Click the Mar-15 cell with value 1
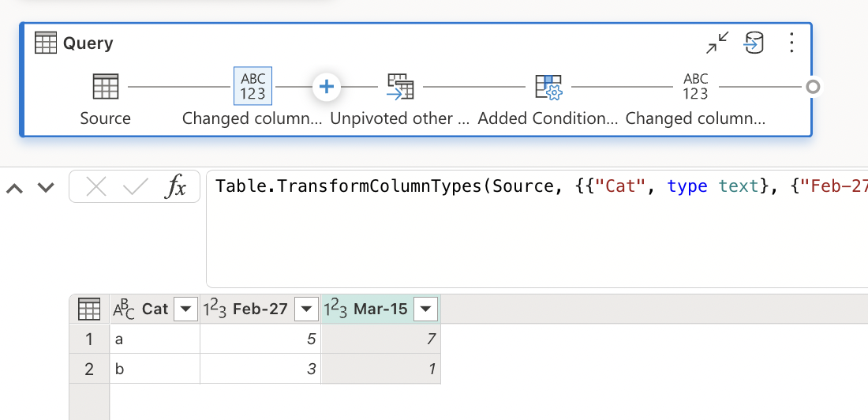This screenshot has width=868, height=420. (381, 369)
